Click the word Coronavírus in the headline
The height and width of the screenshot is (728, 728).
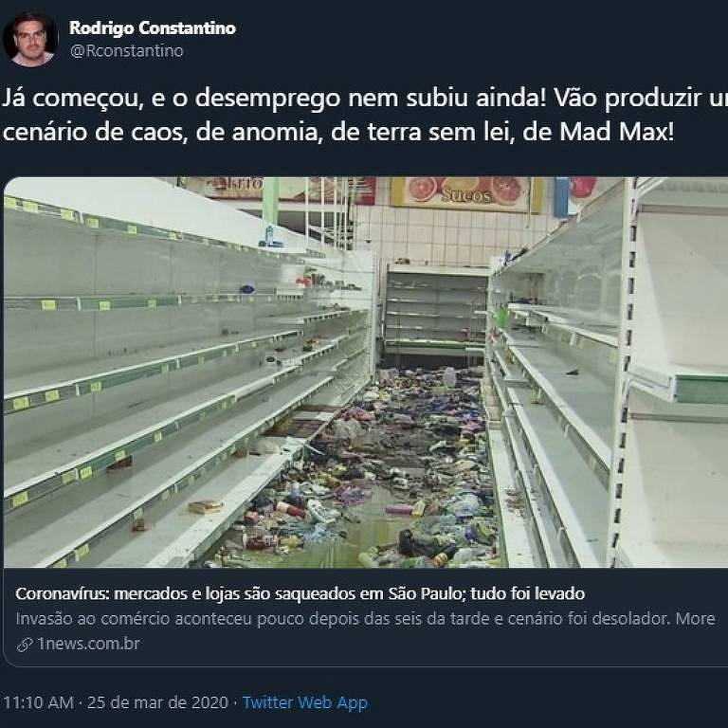[63, 593]
